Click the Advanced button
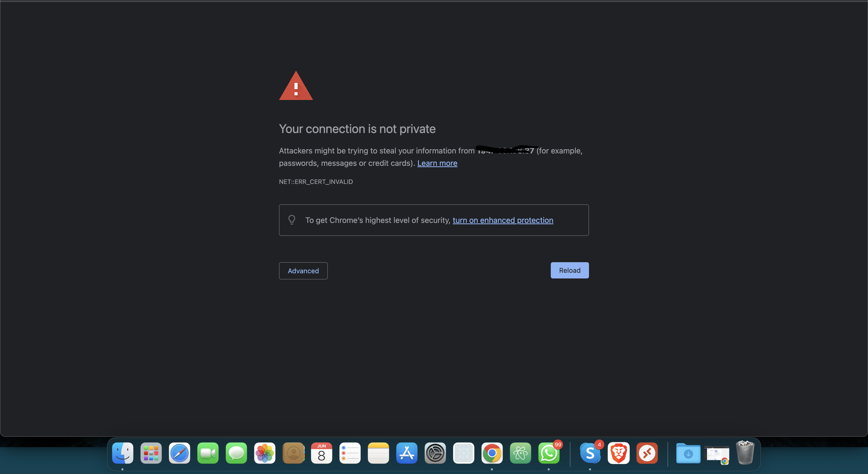This screenshot has width=868, height=474. 303,271
